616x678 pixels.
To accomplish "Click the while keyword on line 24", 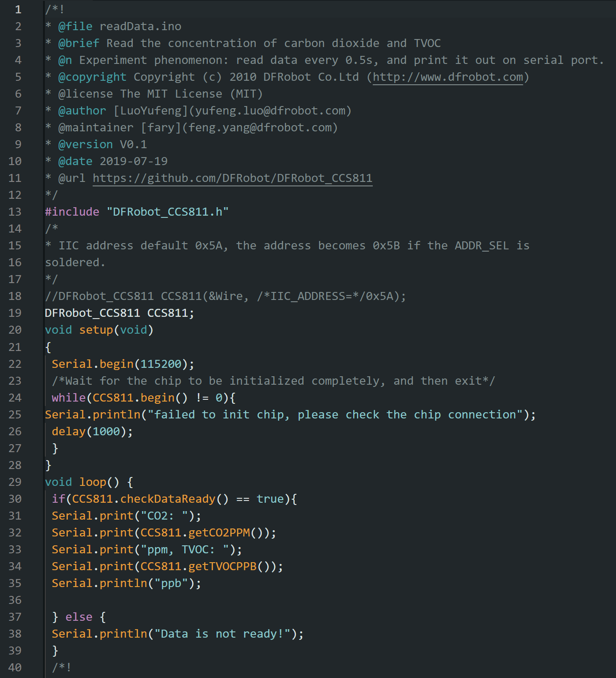I will (68, 398).
